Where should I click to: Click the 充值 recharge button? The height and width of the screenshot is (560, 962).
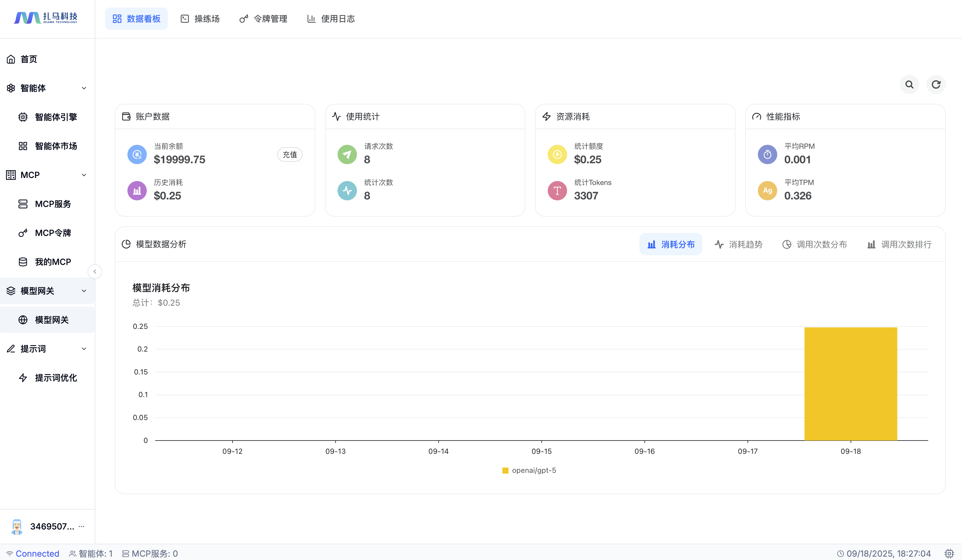[x=290, y=154]
